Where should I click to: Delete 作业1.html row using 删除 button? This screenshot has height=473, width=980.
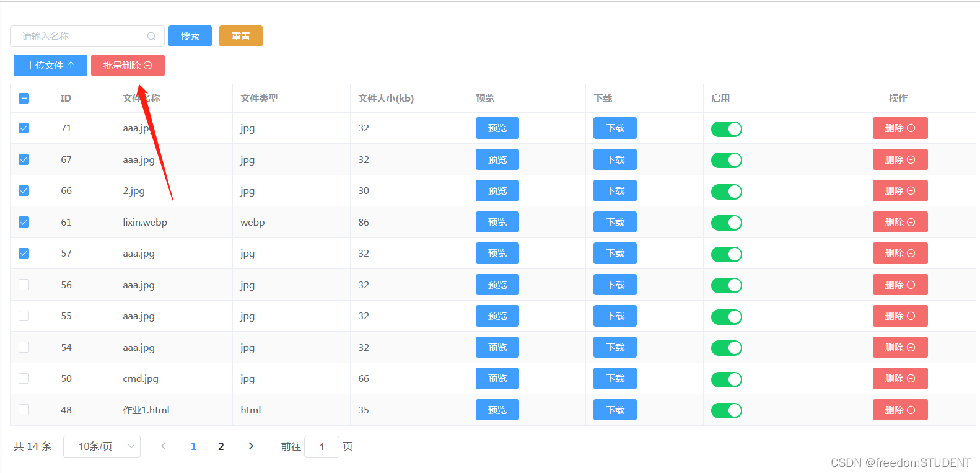[900, 410]
